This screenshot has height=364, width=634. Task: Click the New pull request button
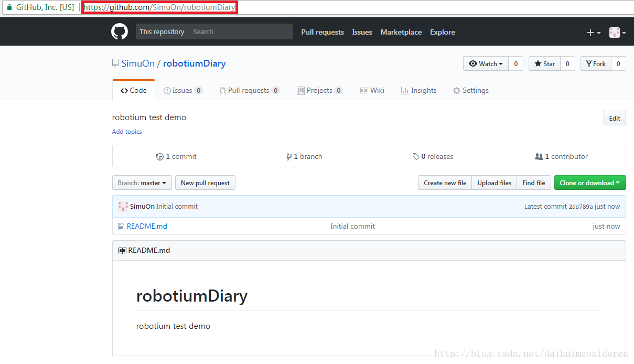tap(205, 183)
